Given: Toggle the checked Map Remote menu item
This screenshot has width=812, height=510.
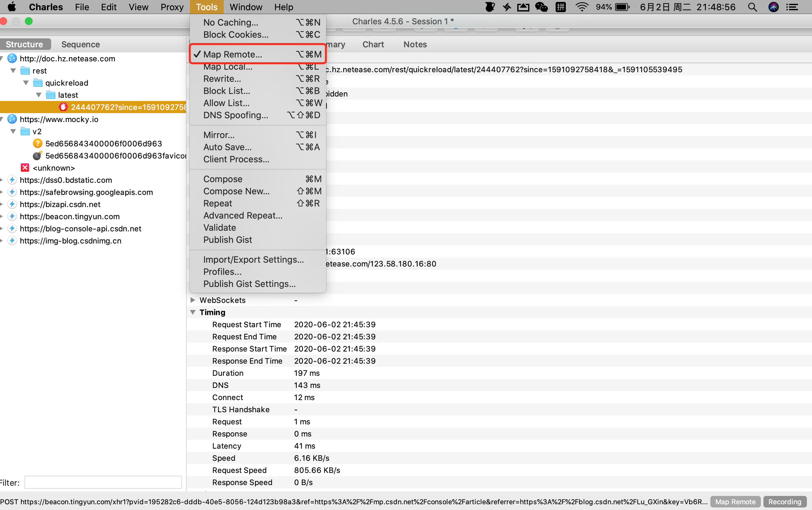Looking at the screenshot, I should click(x=258, y=54).
